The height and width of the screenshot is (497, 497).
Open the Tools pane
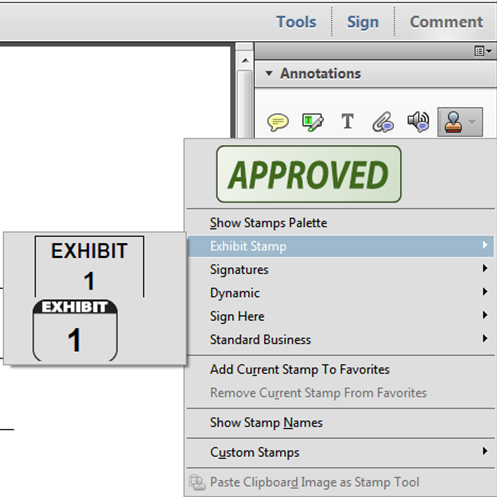(x=296, y=22)
